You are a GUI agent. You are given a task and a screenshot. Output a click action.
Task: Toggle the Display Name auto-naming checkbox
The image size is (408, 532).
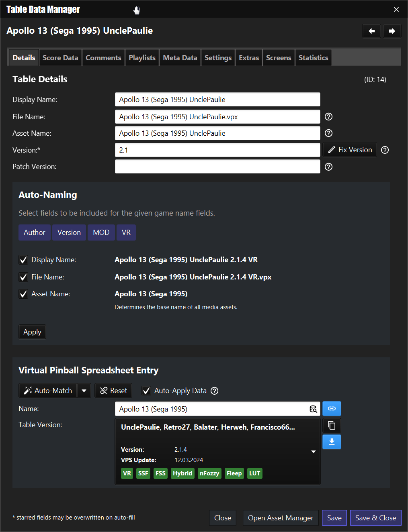(x=23, y=260)
